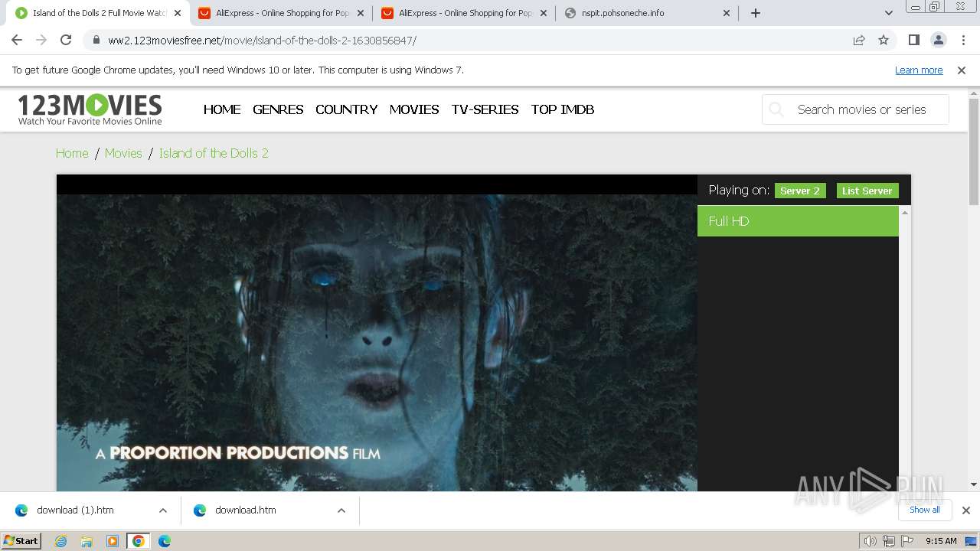This screenshot has width=980, height=551.
Task: Open the Action Center flag icon
Action: [907, 541]
